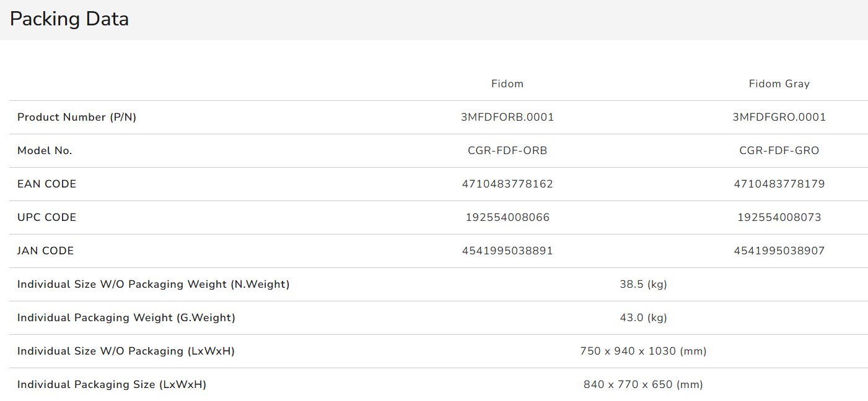Click the 750 x 940 x 1030 (mm) size

click(x=643, y=351)
